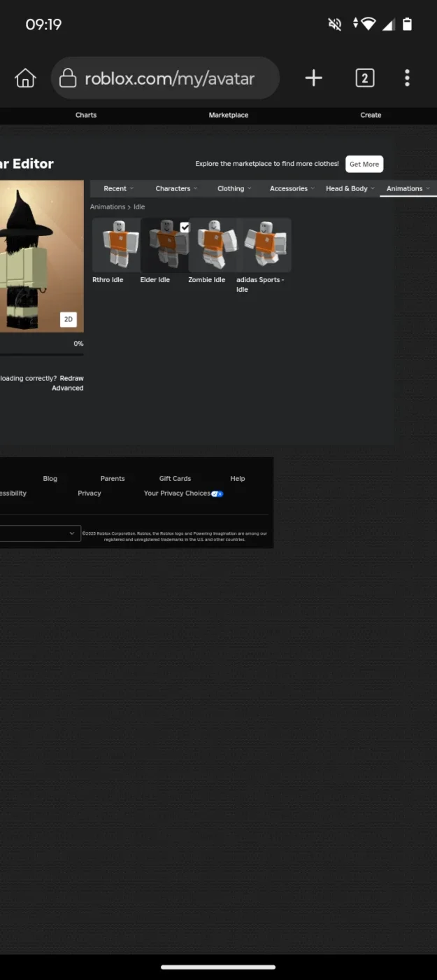
Task: Open the Advanced avatar options link
Action: click(x=68, y=388)
